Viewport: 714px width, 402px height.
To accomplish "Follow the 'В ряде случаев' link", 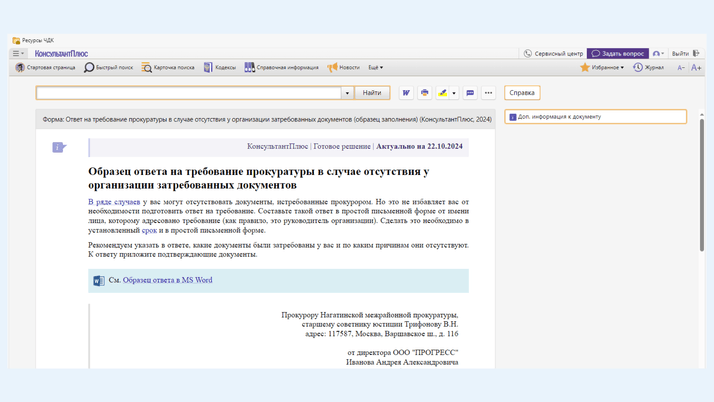I will [114, 202].
